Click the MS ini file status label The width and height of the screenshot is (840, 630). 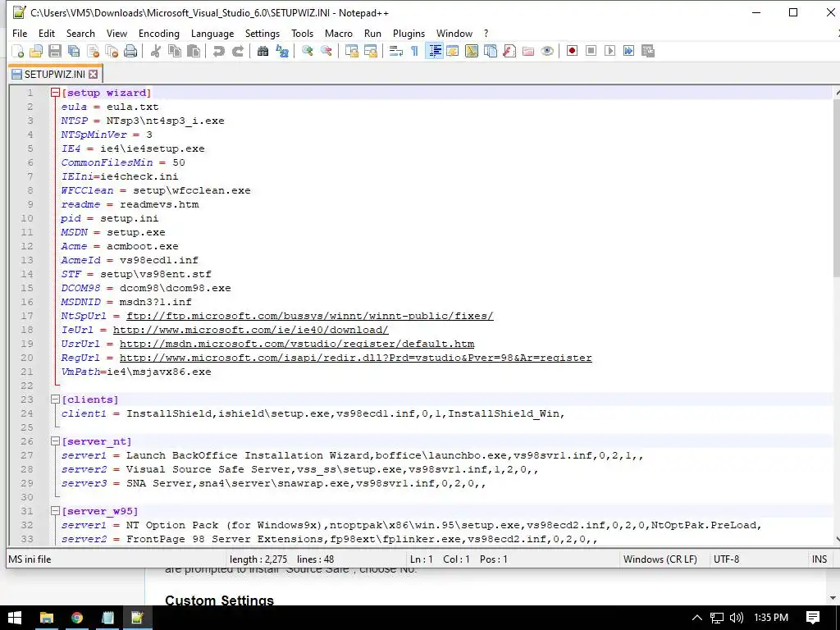tap(30, 559)
